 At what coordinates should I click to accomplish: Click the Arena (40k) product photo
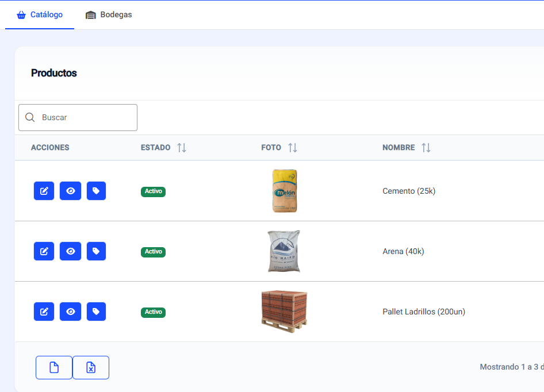284,251
